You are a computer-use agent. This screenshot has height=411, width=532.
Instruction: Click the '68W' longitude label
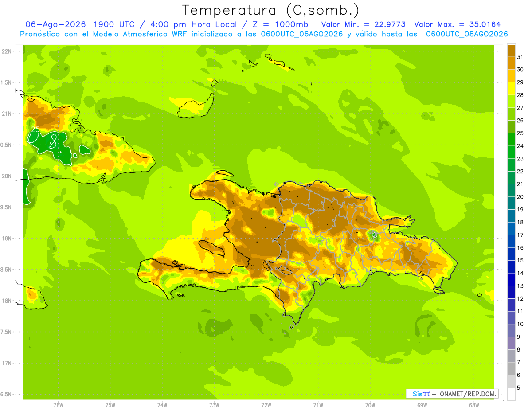[x=474, y=405]
